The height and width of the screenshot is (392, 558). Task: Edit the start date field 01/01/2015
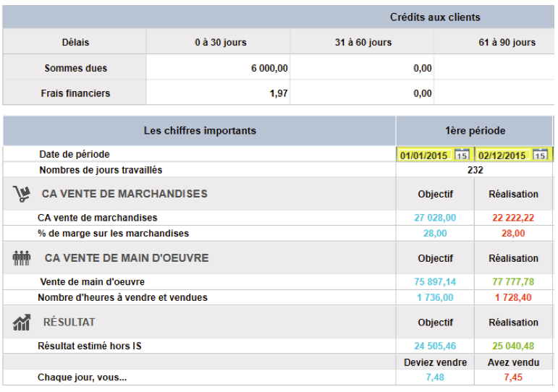tap(424, 155)
